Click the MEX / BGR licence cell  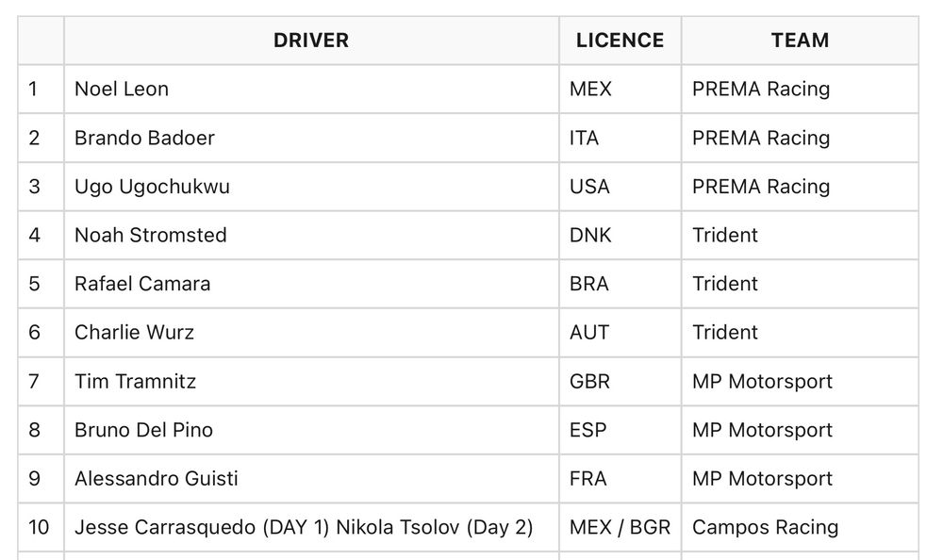pyautogui.click(x=620, y=527)
